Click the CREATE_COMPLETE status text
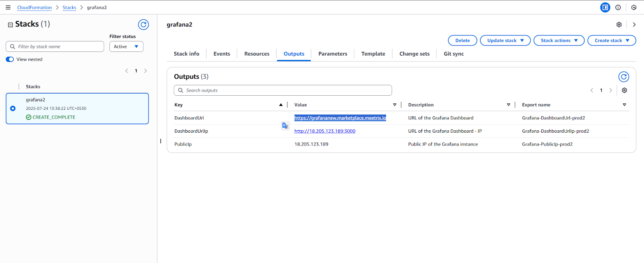This screenshot has width=644, height=263. tap(54, 117)
